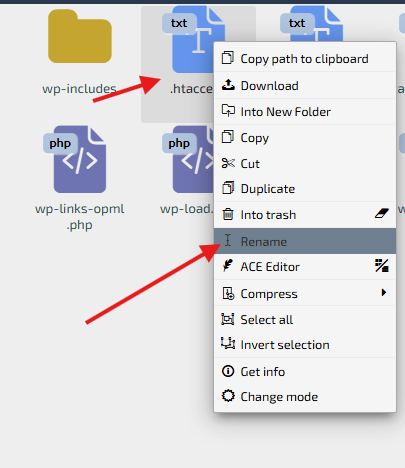Click the feather icon beside ACE Editor
The image size is (405, 468).
coord(228,266)
